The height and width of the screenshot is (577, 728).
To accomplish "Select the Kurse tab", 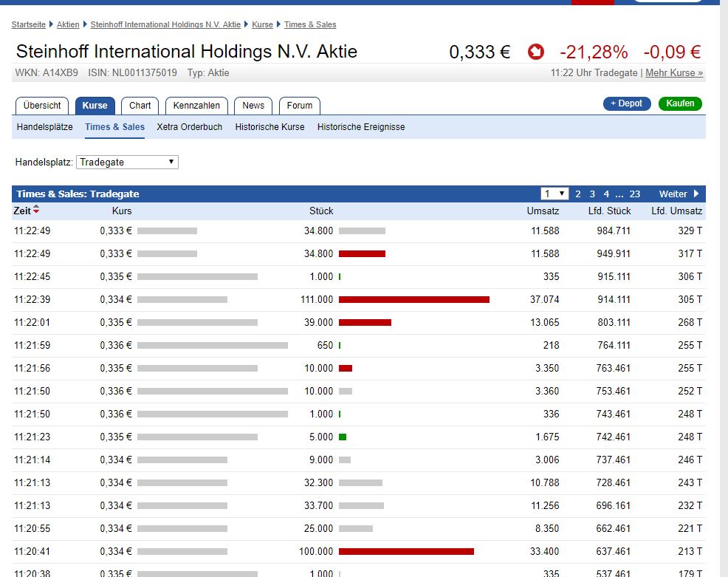I will (x=95, y=106).
